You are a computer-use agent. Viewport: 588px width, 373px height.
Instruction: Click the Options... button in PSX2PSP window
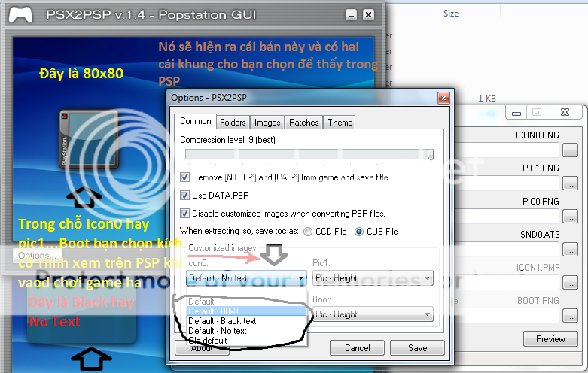click(37, 256)
